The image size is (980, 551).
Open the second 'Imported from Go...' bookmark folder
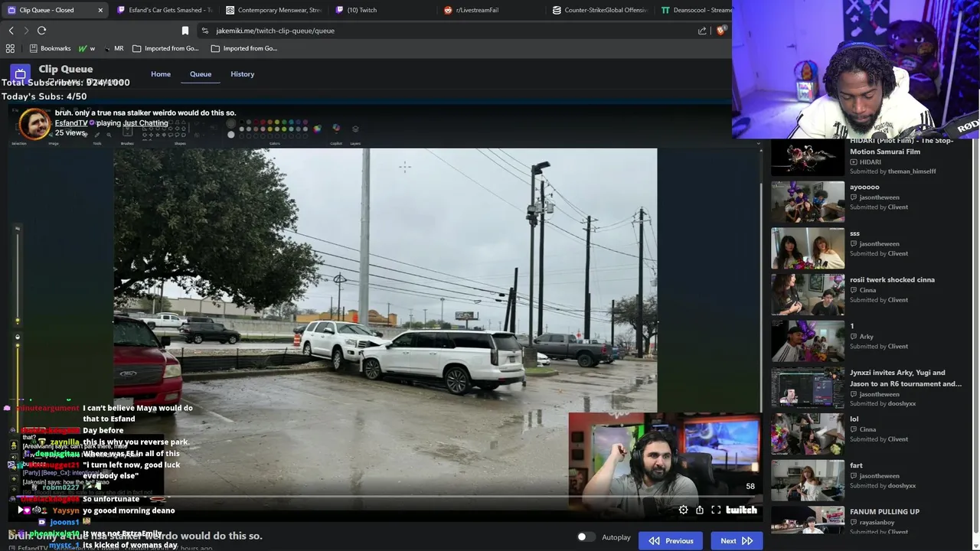244,48
